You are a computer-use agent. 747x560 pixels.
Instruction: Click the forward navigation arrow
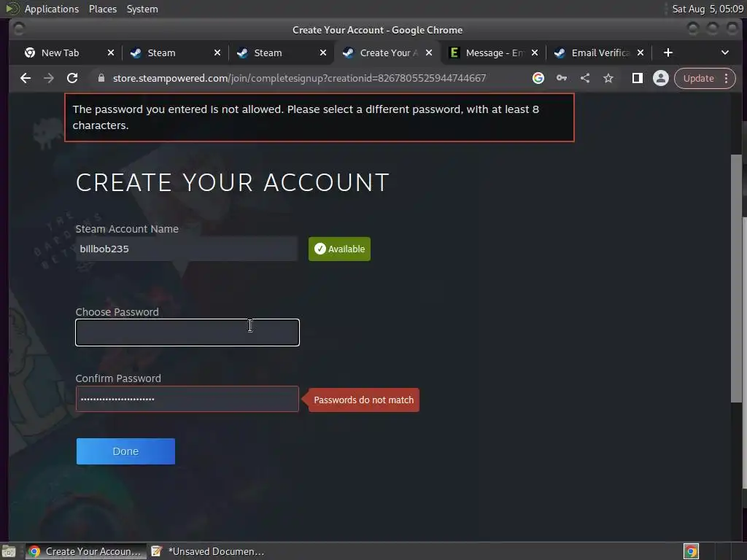49,78
